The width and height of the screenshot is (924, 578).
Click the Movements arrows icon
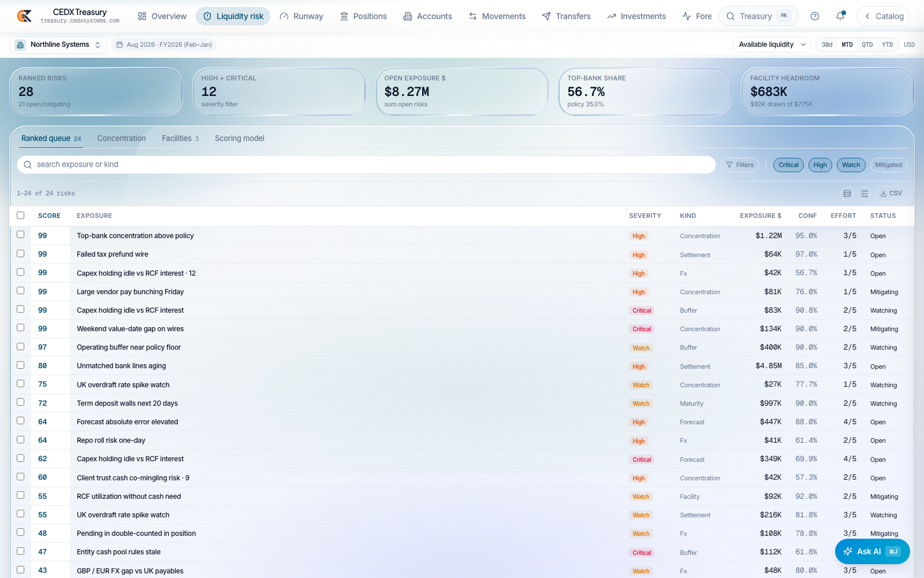tap(473, 16)
